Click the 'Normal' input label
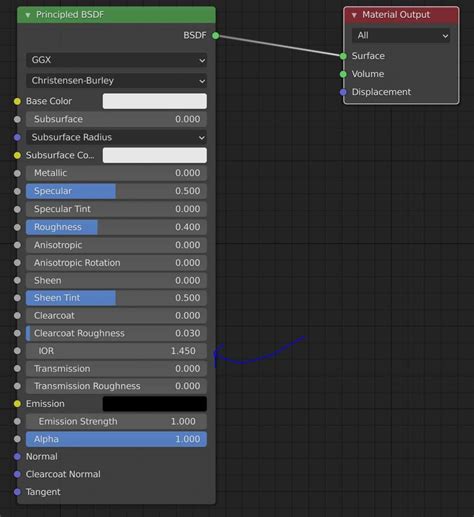Screen dimensions: 474x517 [x=42, y=456]
